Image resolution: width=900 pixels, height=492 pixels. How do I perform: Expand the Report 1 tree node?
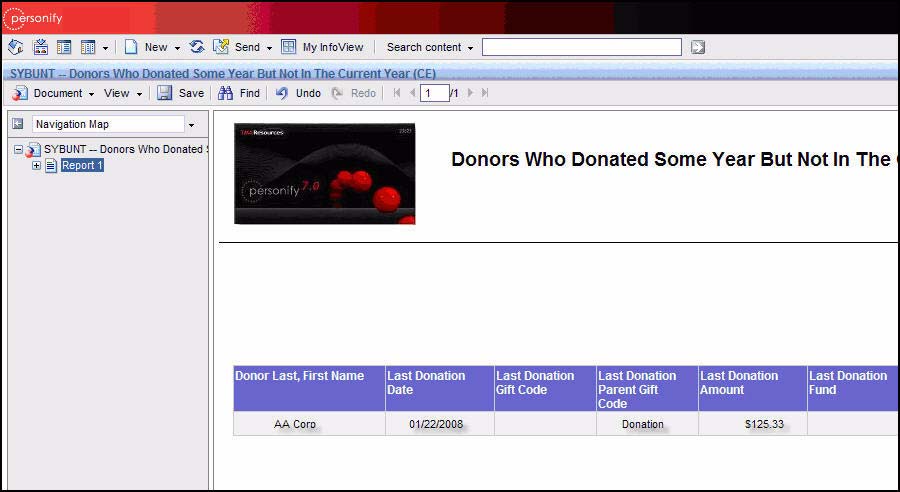pos(36,165)
